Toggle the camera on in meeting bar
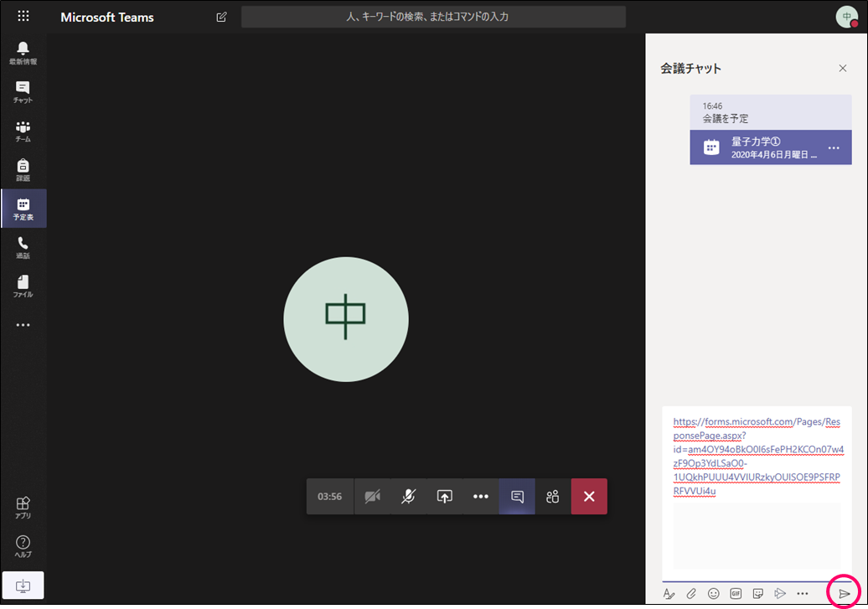Screen dimensions: 868x609 tap(373, 497)
